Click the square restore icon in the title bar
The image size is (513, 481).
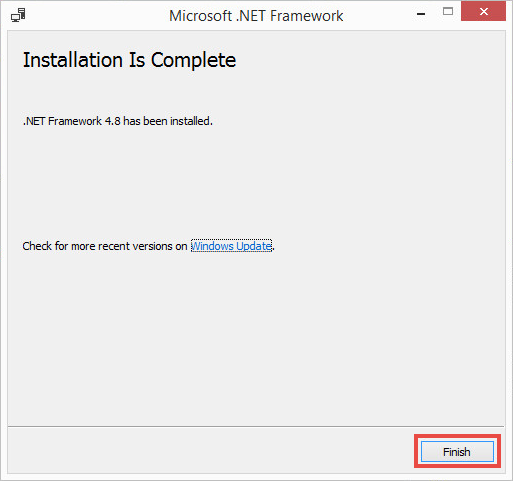pos(448,11)
